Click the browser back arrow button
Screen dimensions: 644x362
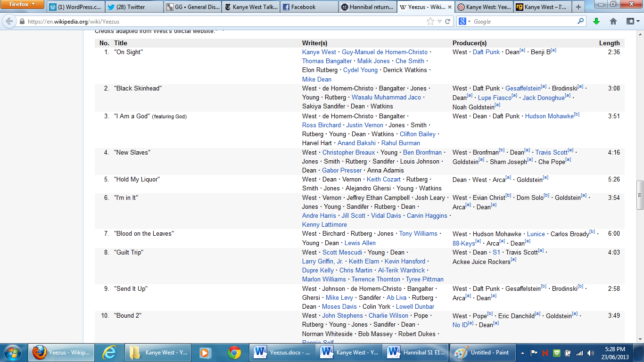[x=9, y=22]
